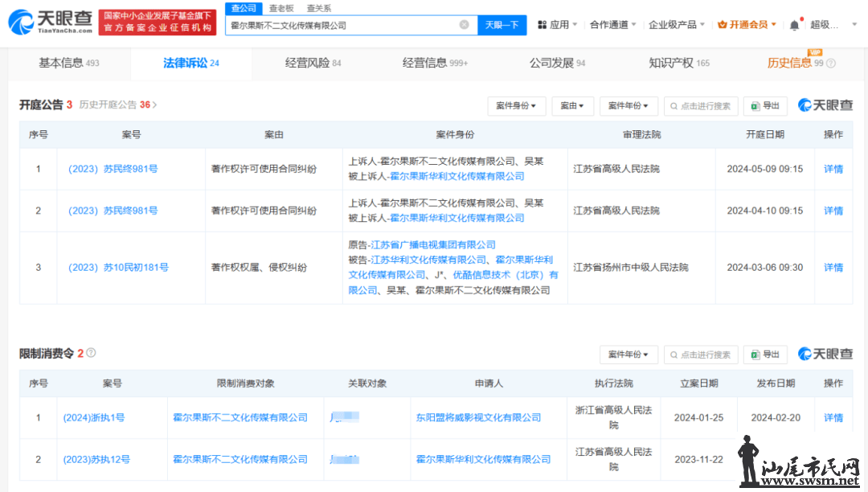Open applicant 霍尔果斯华利文化传媒有限公司 in 限制消费令
This screenshot has height=492, width=868.
[x=483, y=459]
